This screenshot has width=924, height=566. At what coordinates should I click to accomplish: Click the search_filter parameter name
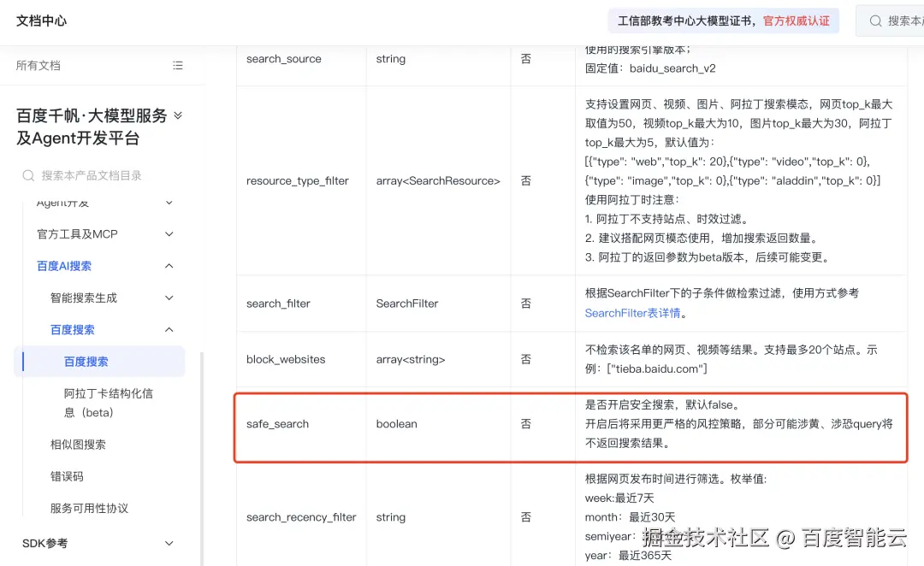[278, 304]
